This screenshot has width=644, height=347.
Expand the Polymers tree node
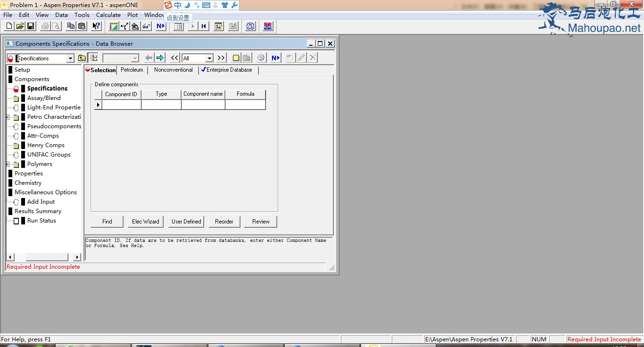tap(8, 164)
